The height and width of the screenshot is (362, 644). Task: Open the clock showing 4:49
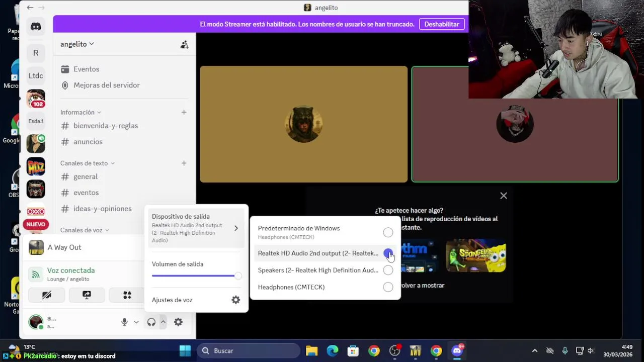pos(619,351)
